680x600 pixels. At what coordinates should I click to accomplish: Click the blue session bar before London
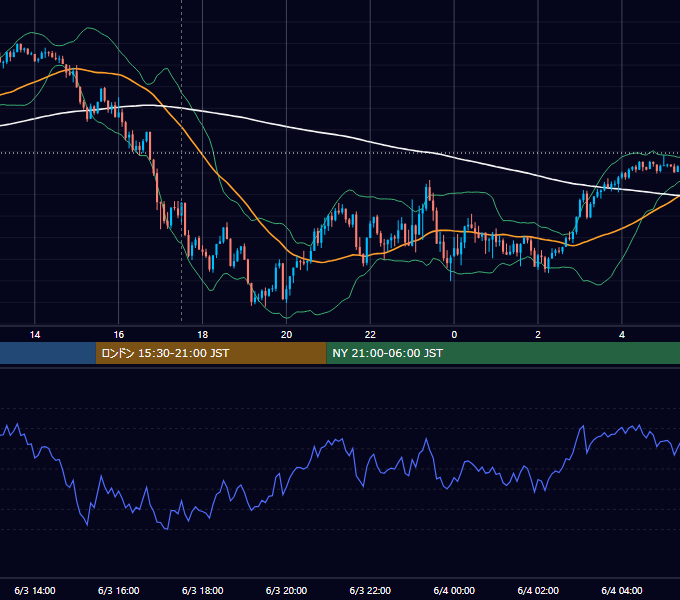[48, 353]
